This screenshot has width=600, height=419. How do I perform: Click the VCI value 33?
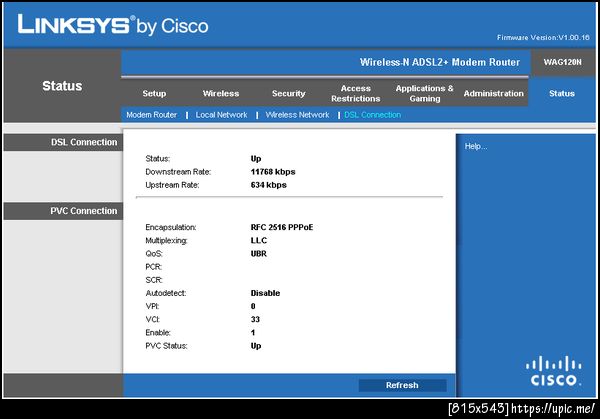(x=255, y=320)
